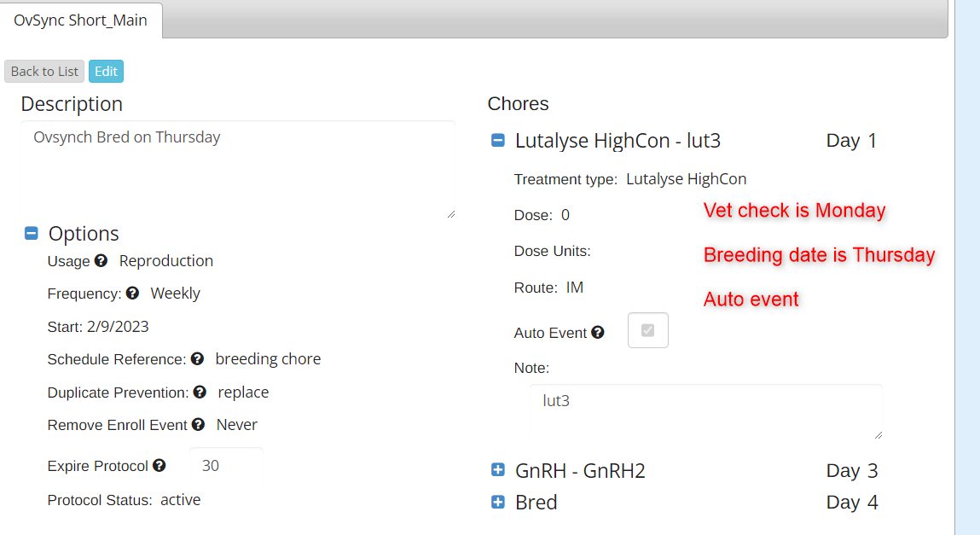Click the Back to List button
The width and height of the screenshot is (980, 535).
tap(44, 72)
